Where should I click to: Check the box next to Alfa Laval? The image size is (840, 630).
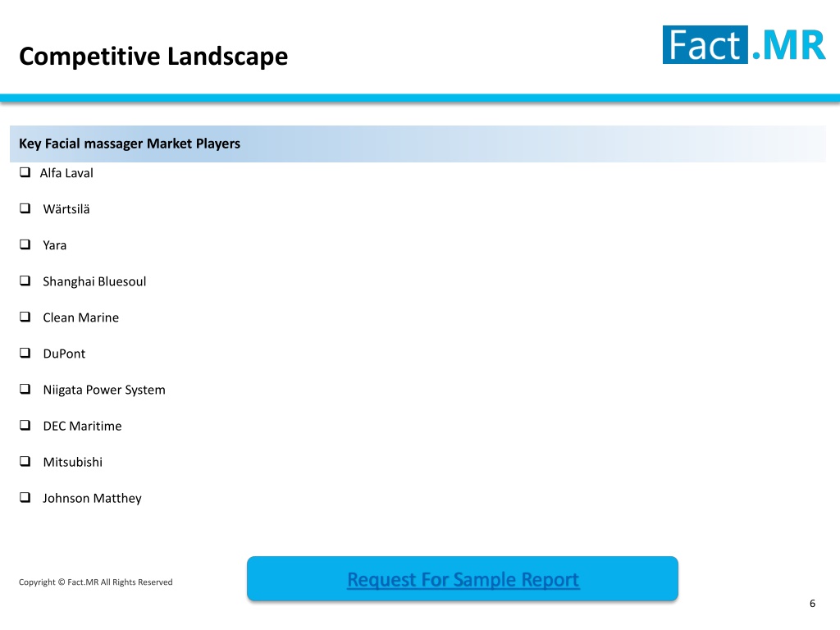pos(25,172)
